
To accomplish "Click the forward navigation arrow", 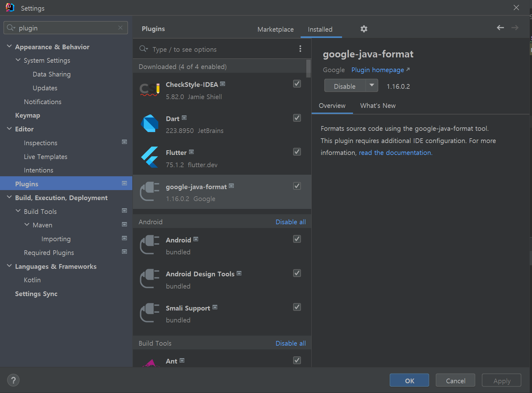I will pos(515,28).
